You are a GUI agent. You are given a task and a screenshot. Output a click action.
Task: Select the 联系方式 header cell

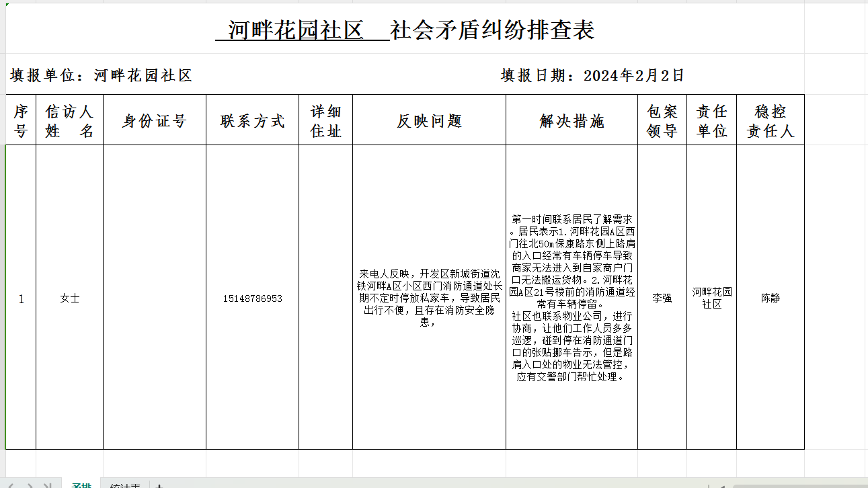point(253,120)
